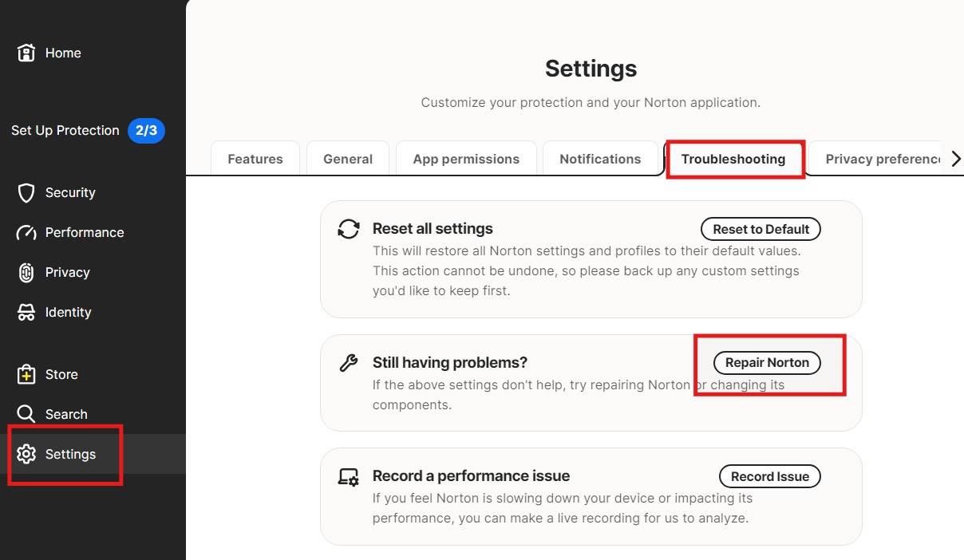
Task: Click the Record a performance issue laptop icon
Action: tap(349, 477)
